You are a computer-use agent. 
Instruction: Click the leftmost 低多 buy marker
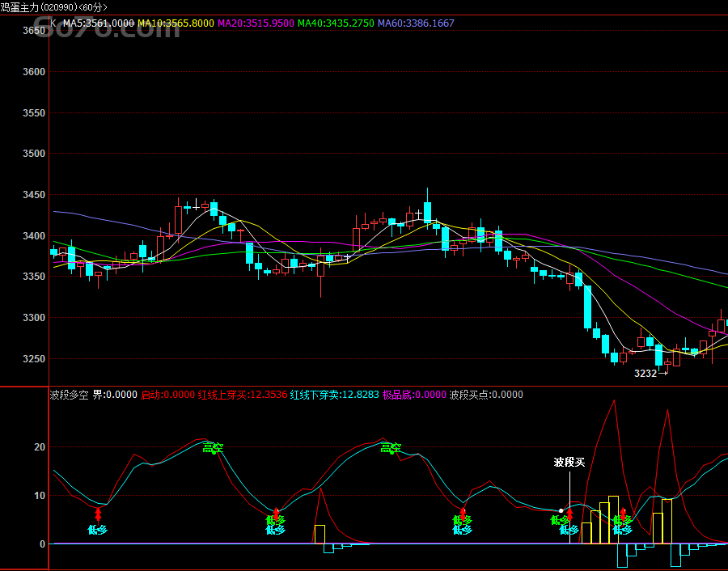[98, 530]
